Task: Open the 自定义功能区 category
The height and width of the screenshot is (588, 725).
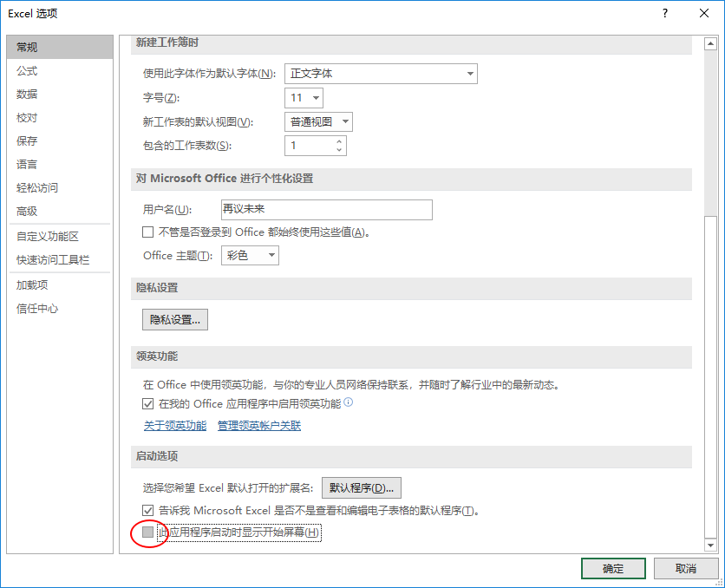Action: pyautogui.click(x=60, y=237)
